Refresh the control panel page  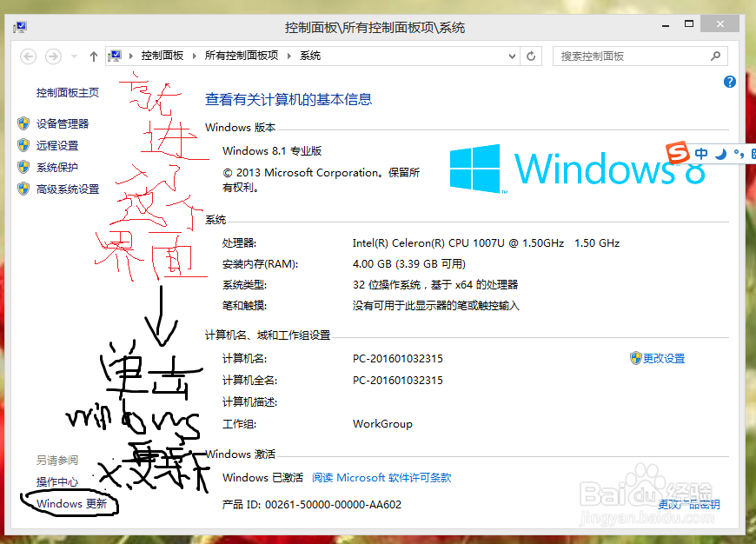click(531, 56)
